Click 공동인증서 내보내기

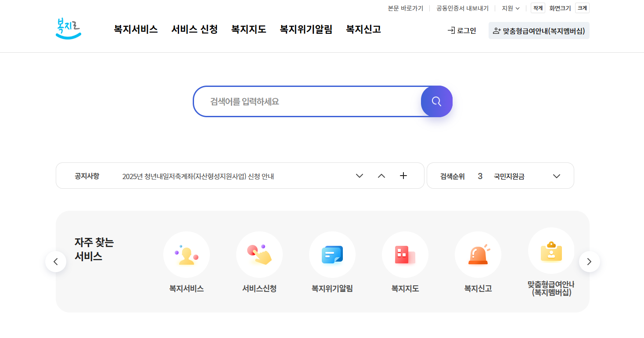pyautogui.click(x=462, y=8)
